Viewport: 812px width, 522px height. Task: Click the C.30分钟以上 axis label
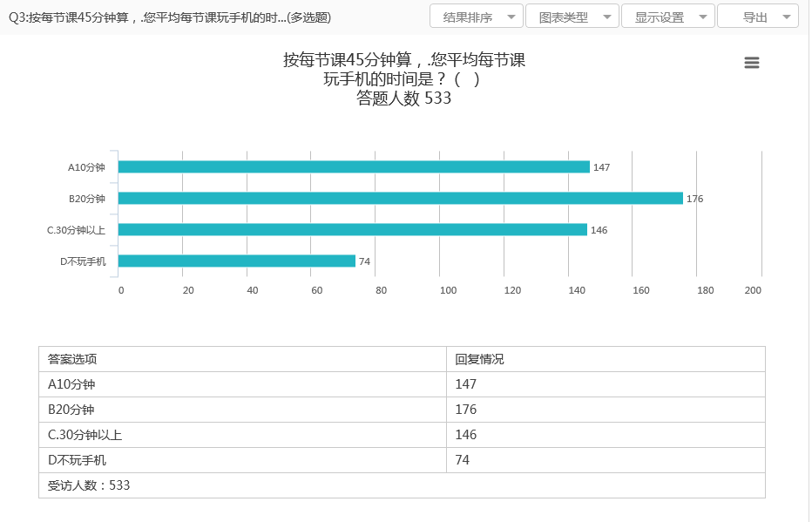(76, 230)
